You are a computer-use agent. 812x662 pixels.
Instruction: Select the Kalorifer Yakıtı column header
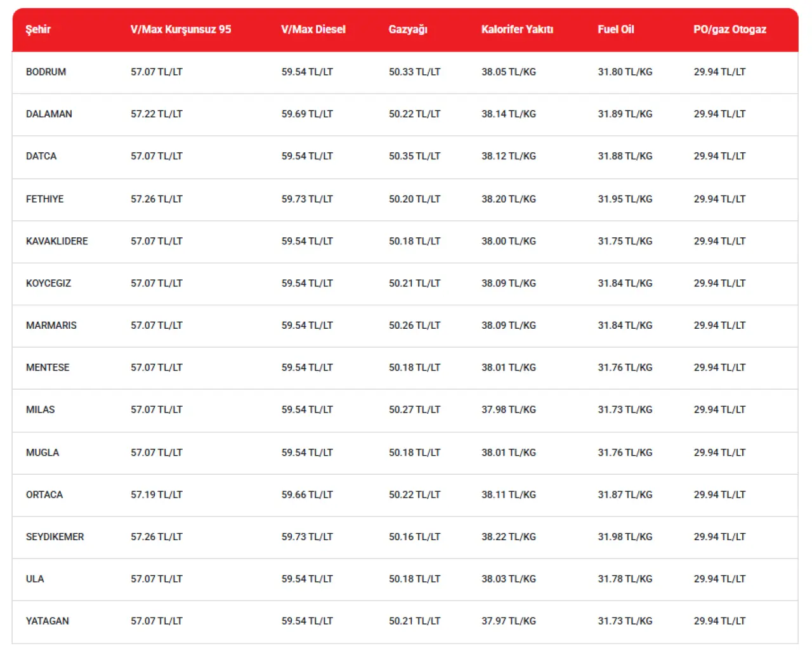[517, 29]
